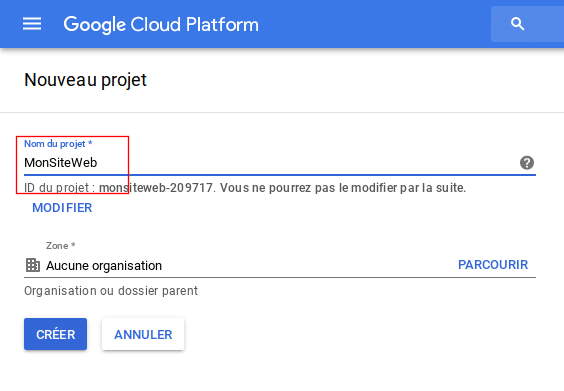
Task: Click the Nouveau projet heading
Action: click(86, 80)
